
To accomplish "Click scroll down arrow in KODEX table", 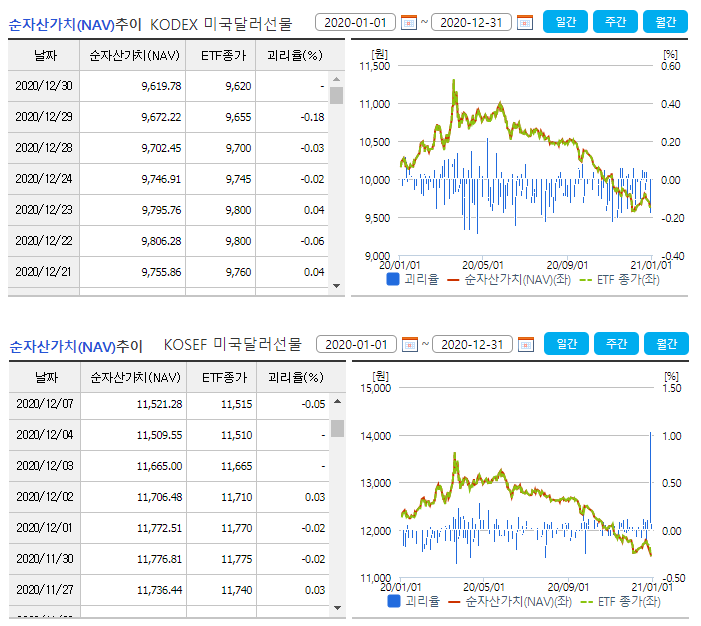I will pyautogui.click(x=337, y=286).
